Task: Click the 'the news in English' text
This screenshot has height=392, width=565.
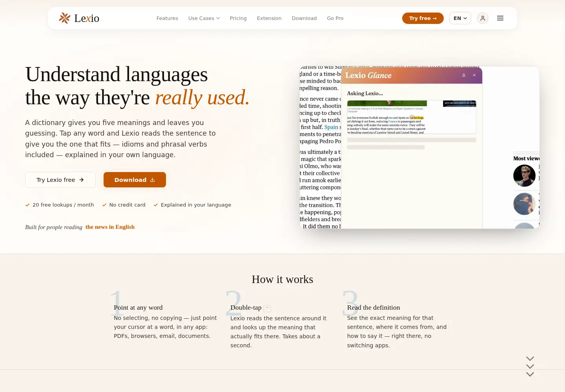Action: pyautogui.click(x=110, y=227)
